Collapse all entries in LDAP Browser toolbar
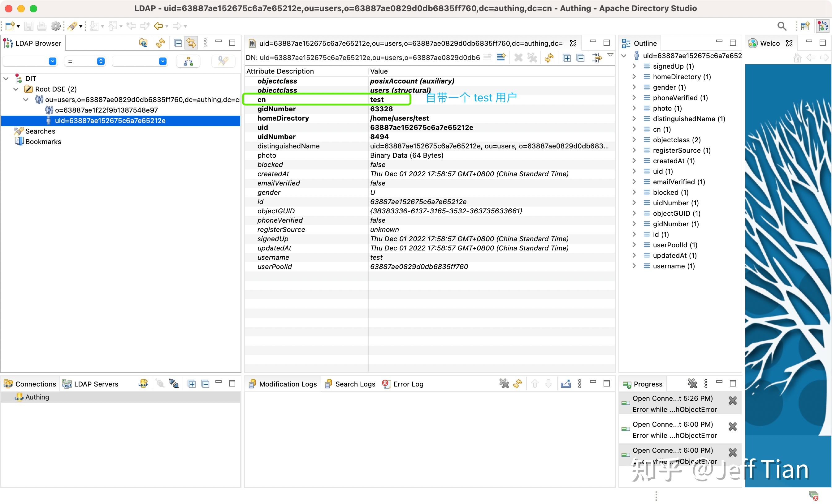 (178, 43)
